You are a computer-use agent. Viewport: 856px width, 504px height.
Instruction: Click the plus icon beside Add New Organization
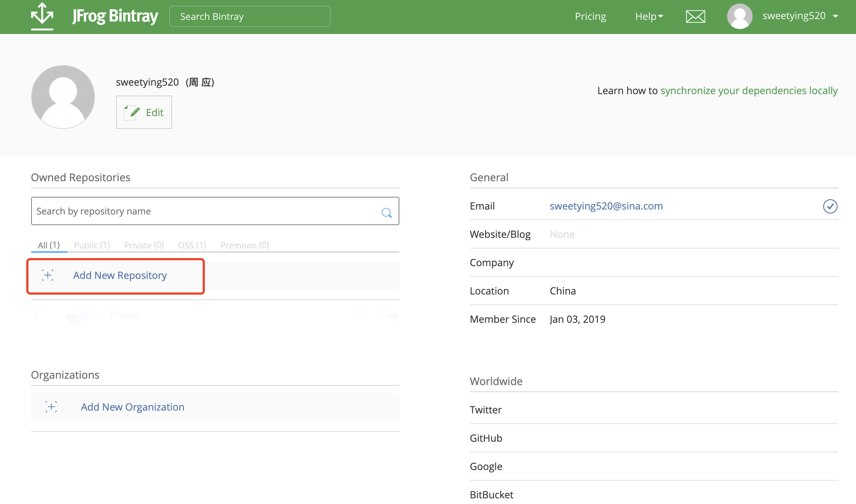point(51,407)
